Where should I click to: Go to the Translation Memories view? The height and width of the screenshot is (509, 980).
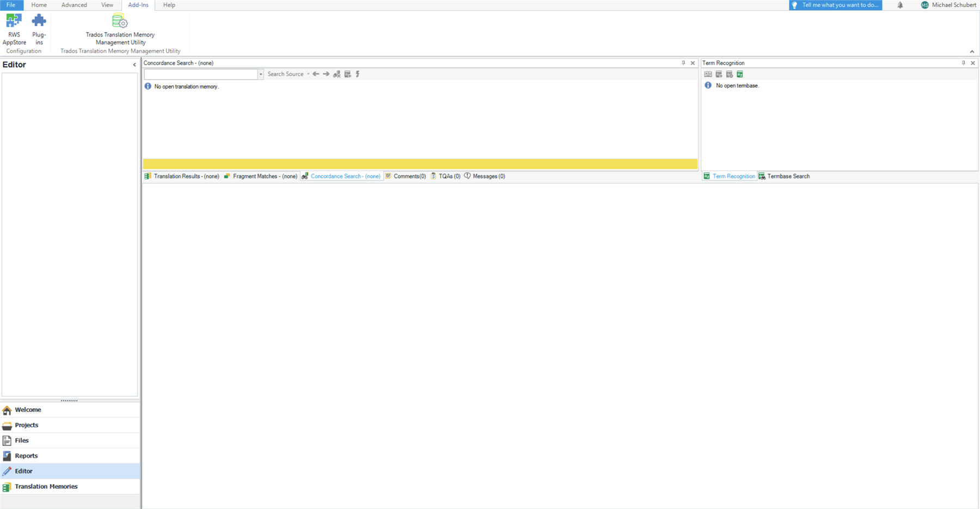coord(70,487)
